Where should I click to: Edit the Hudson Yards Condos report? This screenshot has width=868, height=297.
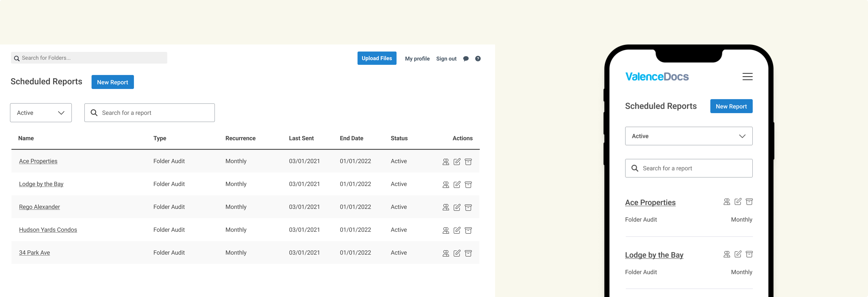click(457, 230)
